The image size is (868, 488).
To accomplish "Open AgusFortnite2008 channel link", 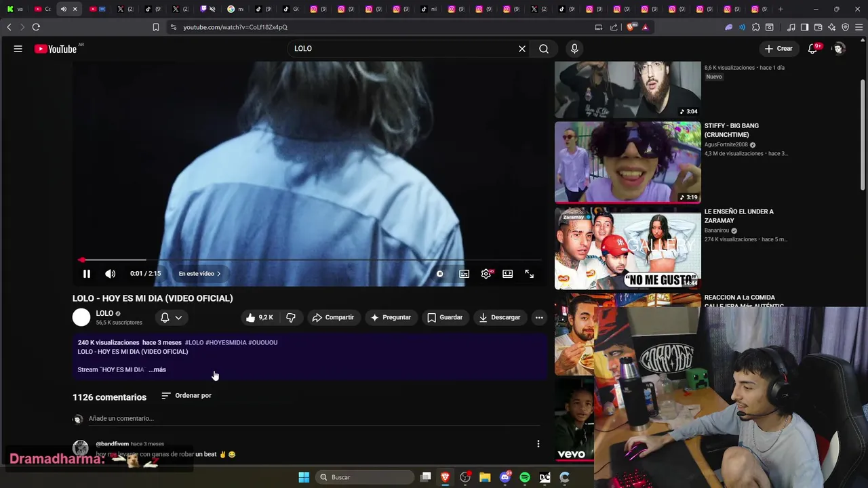I will coord(726,144).
